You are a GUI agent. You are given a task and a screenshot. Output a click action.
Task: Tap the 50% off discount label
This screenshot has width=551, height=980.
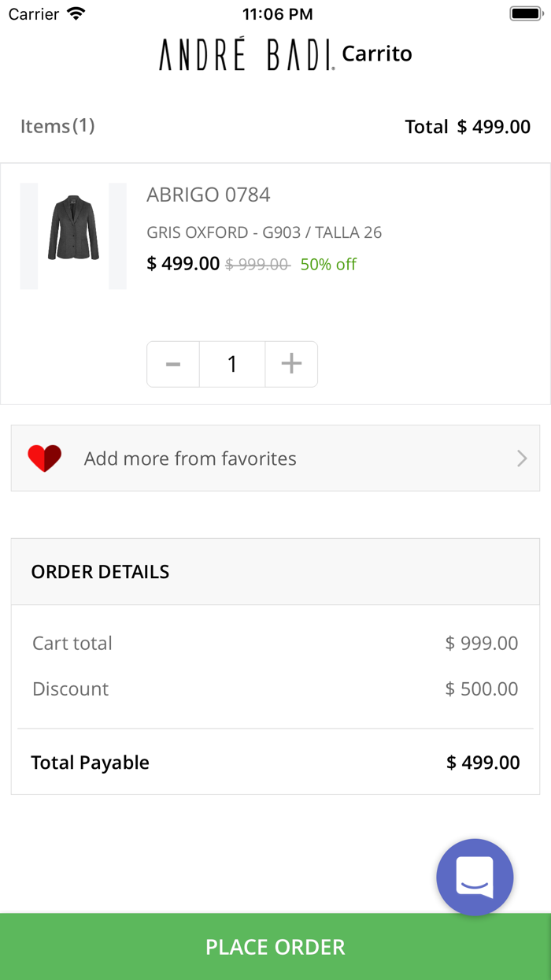[x=328, y=265]
